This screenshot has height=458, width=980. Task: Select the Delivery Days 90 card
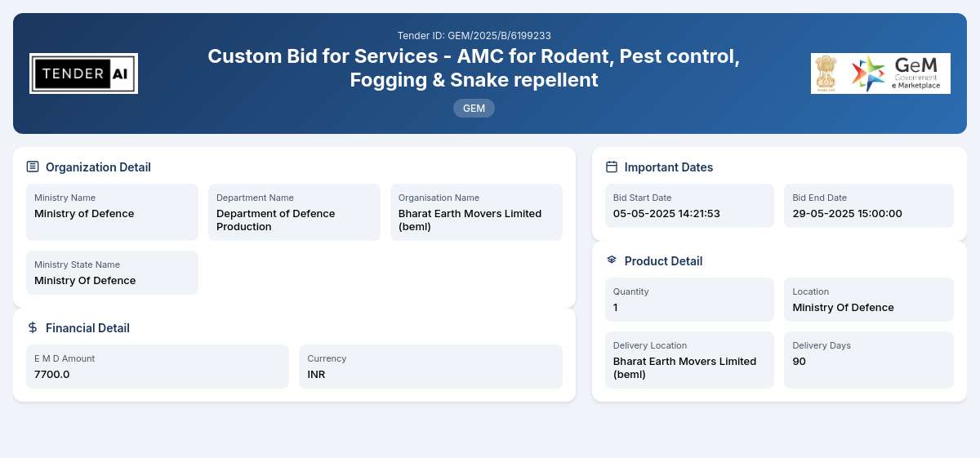pyautogui.click(x=869, y=360)
